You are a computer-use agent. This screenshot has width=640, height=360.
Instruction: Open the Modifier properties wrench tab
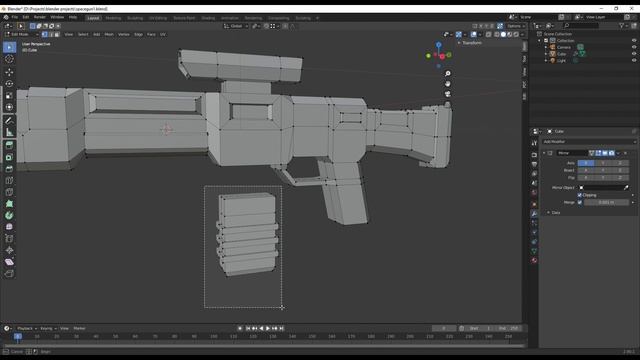coord(534,213)
